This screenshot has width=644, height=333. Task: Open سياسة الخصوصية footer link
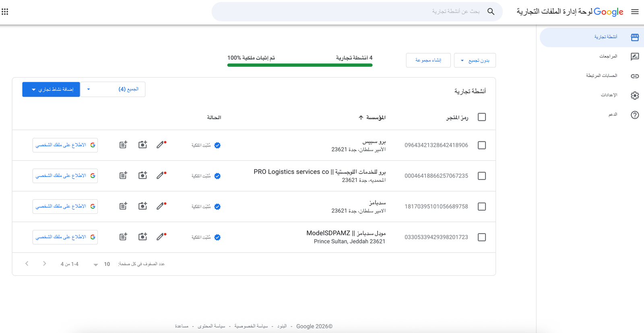pos(251,326)
